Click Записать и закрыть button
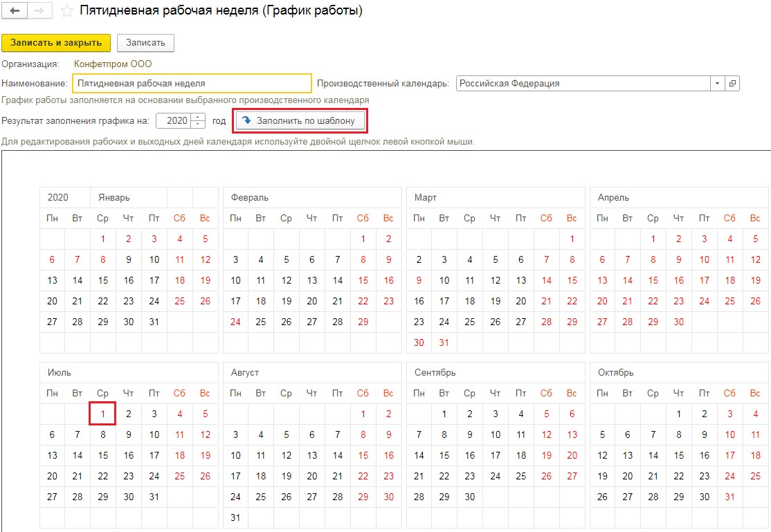The image size is (771, 532). pos(56,43)
